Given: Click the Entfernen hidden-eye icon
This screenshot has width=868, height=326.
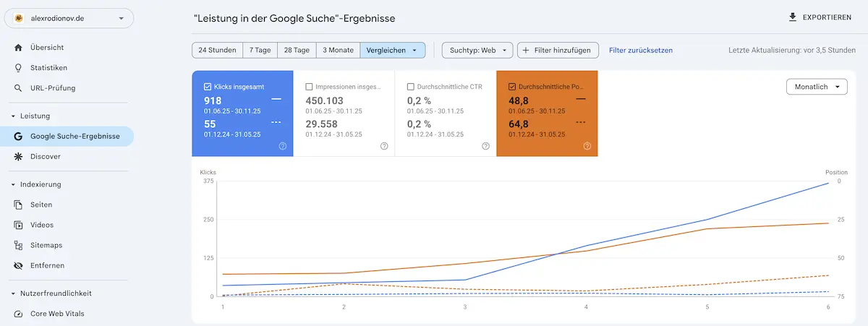Looking at the screenshot, I should point(18,265).
